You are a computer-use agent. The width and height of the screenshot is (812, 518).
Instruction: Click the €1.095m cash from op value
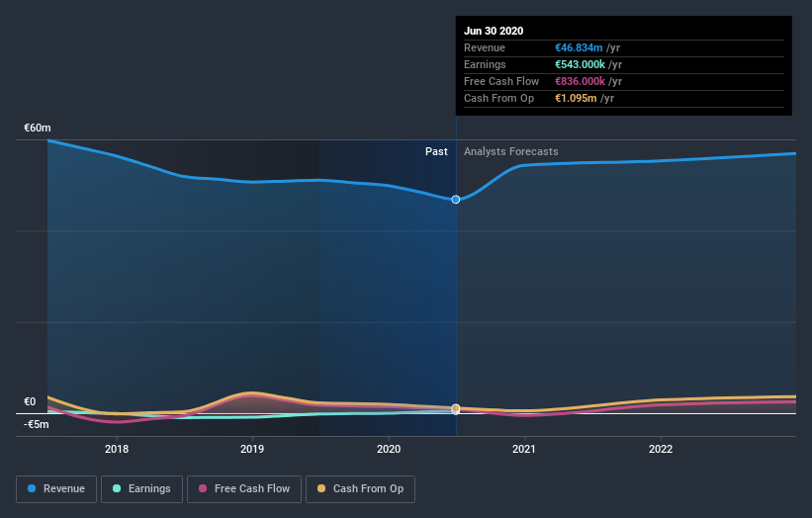coord(576,98)
